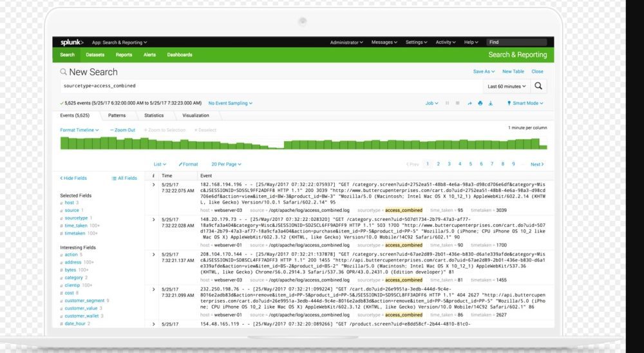644x353 pixels.
Task: Open the Dashboards navigation tab
Action: coord(180,55)
